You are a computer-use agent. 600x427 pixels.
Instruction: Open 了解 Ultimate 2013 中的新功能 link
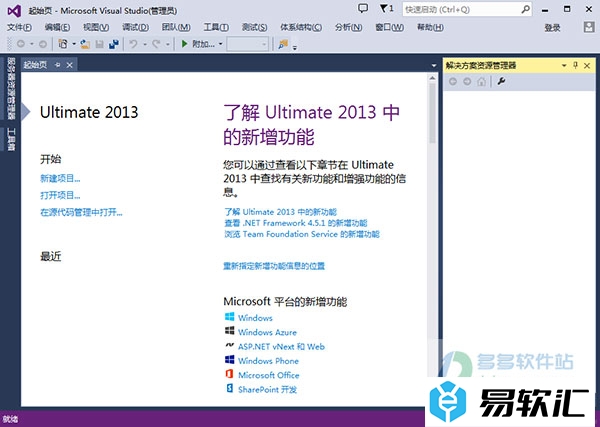280,212
